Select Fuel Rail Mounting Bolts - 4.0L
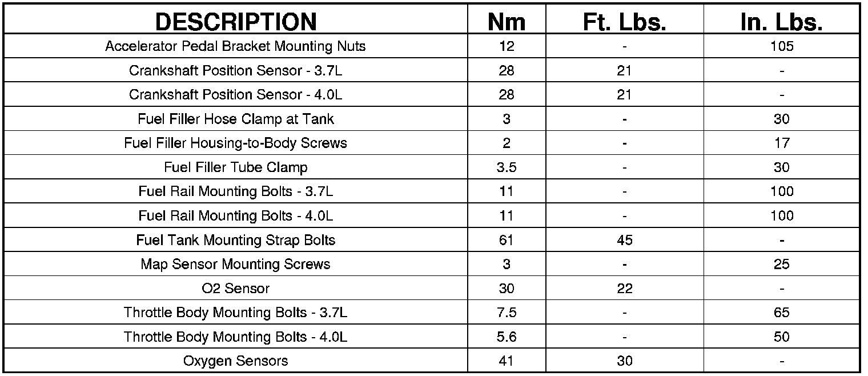The height and width of the screenshot is (376, 868). click(x=235, y=216)
